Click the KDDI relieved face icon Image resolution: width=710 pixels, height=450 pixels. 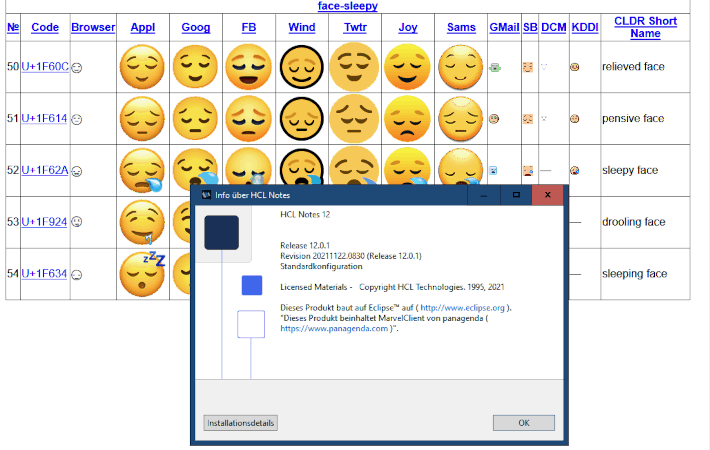[575, 67]
